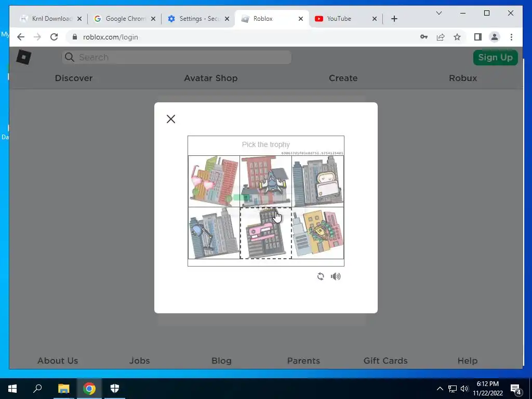The image size is (532, 399).
Task: Open the volume tray icon
Action: [x=464, y=389]
